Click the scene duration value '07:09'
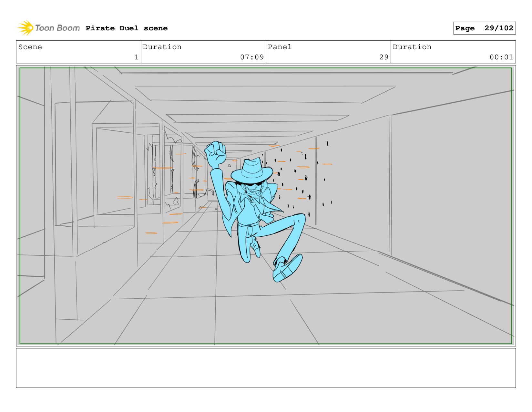Image resolution: width=532 pixels, height=412 pixels. 252,57
